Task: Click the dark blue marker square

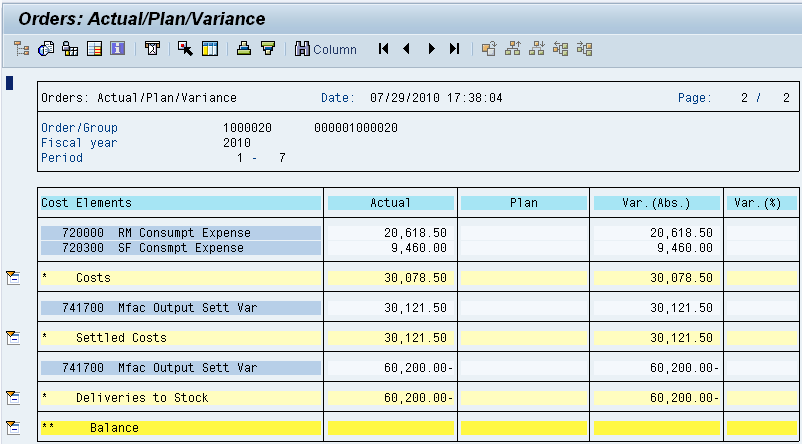Action: pyautogui.click(x=10, y=83)
